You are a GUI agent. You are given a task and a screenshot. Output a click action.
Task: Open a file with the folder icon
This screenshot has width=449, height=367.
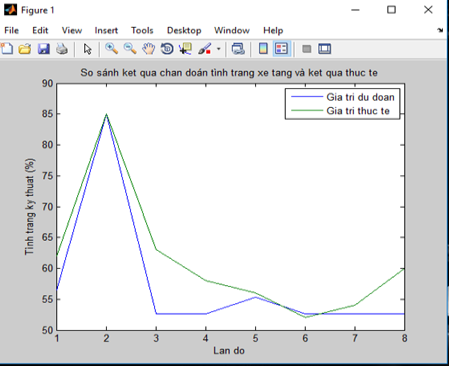point(25,49)
